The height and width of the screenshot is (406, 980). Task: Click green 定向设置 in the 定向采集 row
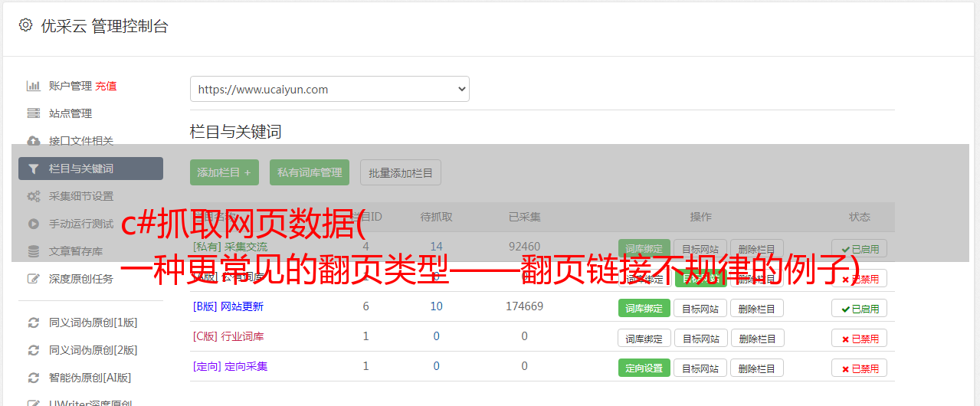(644, 368)
